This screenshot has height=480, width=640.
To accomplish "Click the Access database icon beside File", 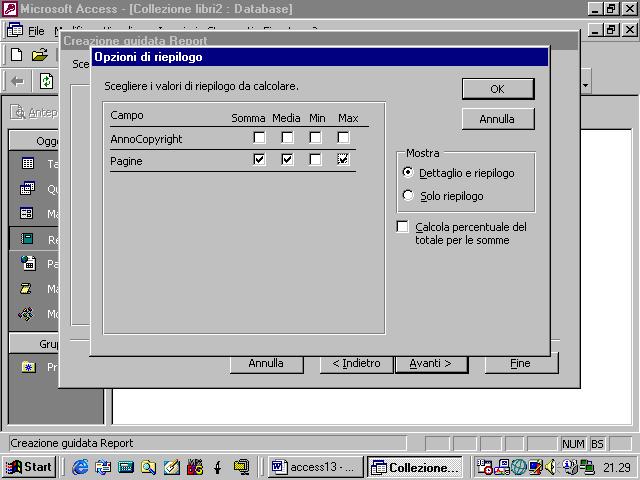I will pos(15,30).
